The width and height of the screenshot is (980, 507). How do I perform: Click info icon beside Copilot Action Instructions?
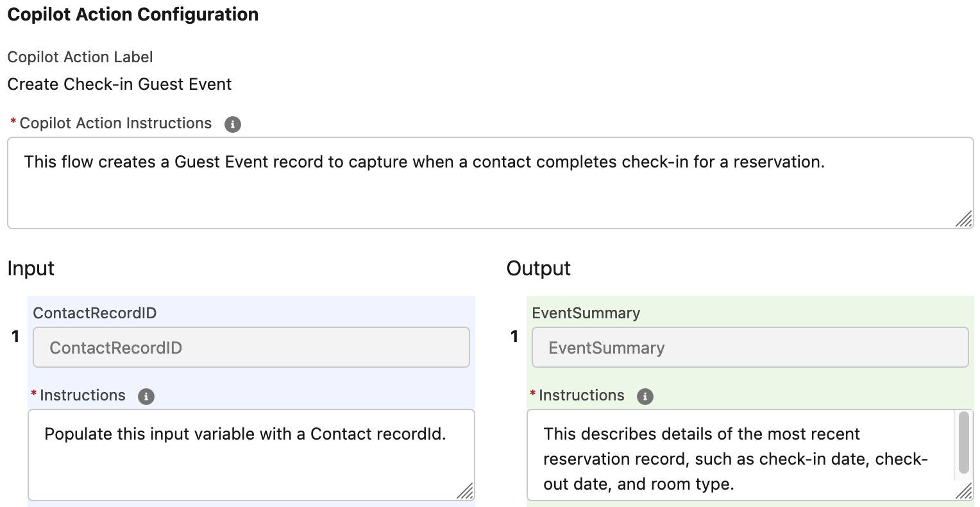(233, 125)
